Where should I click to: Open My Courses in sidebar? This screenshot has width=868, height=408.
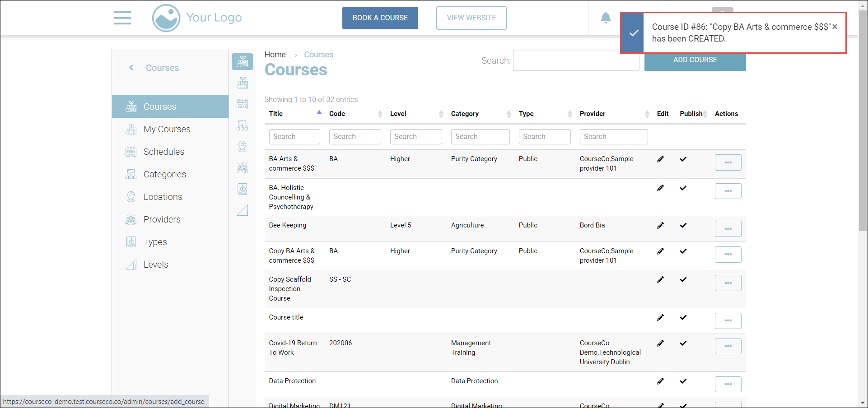(x=167, y=129)
